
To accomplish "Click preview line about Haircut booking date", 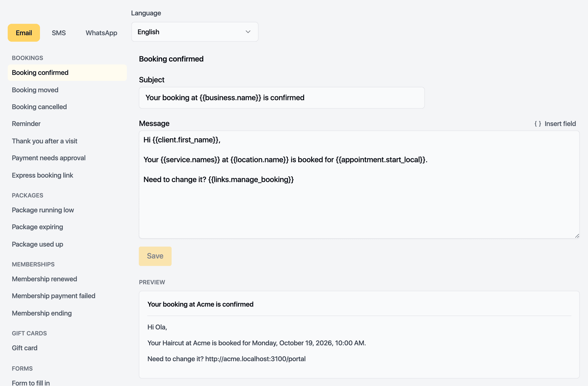I will pyautogui.click(x=257, y=343).
